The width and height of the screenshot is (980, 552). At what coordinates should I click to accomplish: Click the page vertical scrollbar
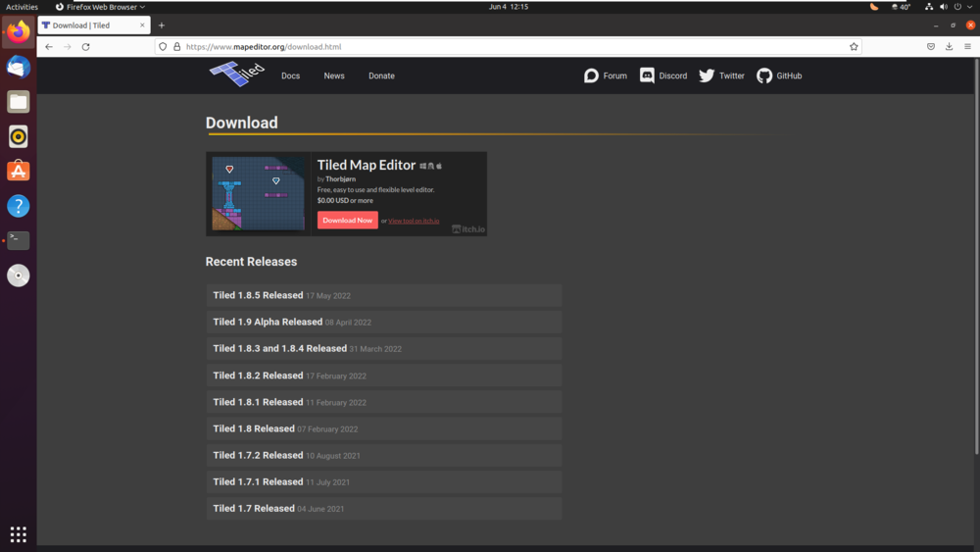tap(976, 257)
